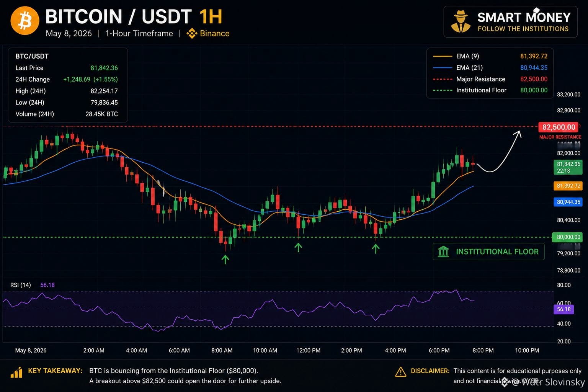Screen dimensions: 588x392
Task: Click the 10:00 PM time axis label
Action: point(527,351)
